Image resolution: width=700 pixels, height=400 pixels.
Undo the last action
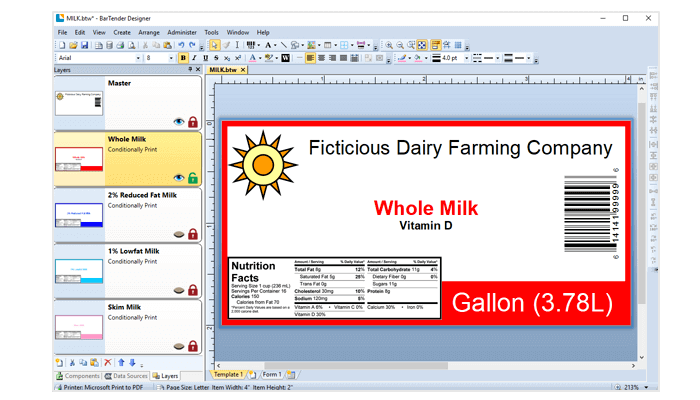181,45
